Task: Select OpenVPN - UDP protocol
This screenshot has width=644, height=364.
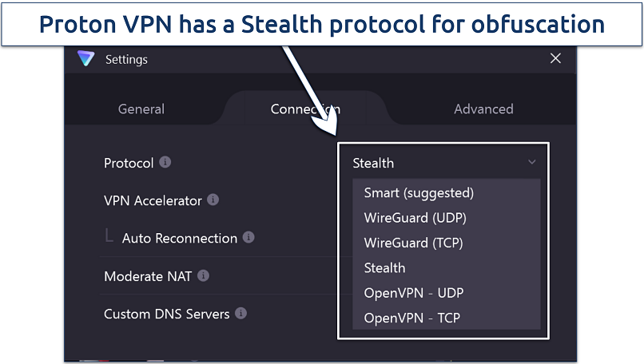Action: pos(413,293)
